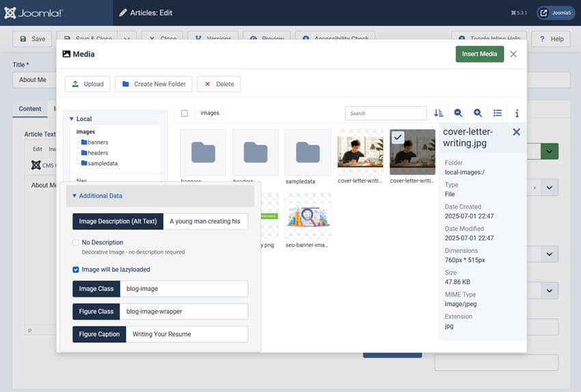Click the zoom out thumbnails icon
The image size is (581, 392).
(x=459, y=113)
